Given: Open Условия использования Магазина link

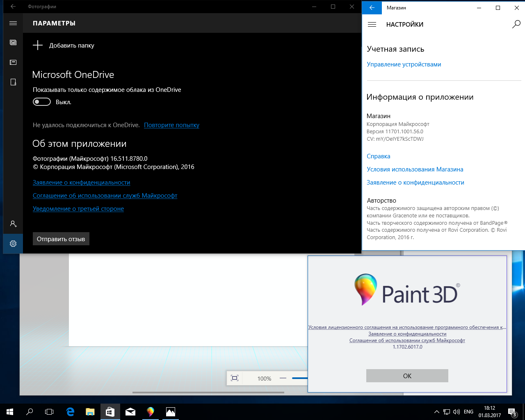Looking at the screenshot, I should click(415, 169).
